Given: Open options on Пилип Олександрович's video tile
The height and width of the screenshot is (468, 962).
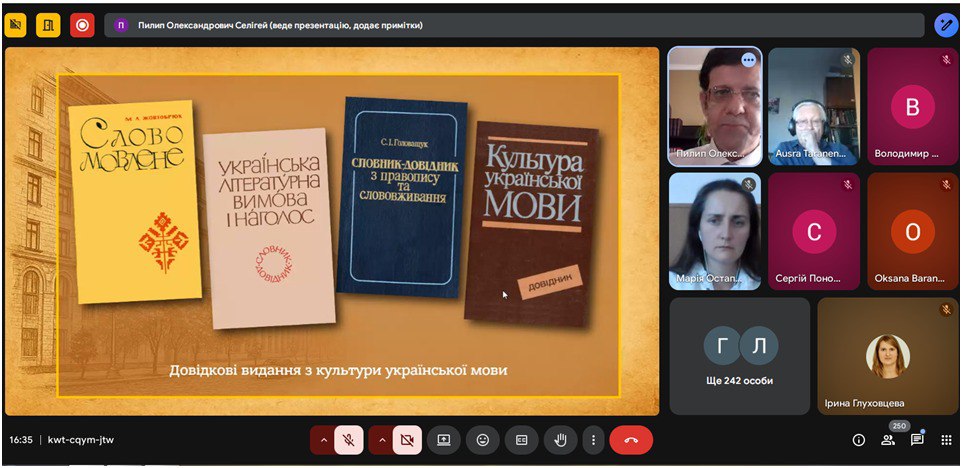Looking at the screenshot, I should pyautogui.click(x=748, y=60).
